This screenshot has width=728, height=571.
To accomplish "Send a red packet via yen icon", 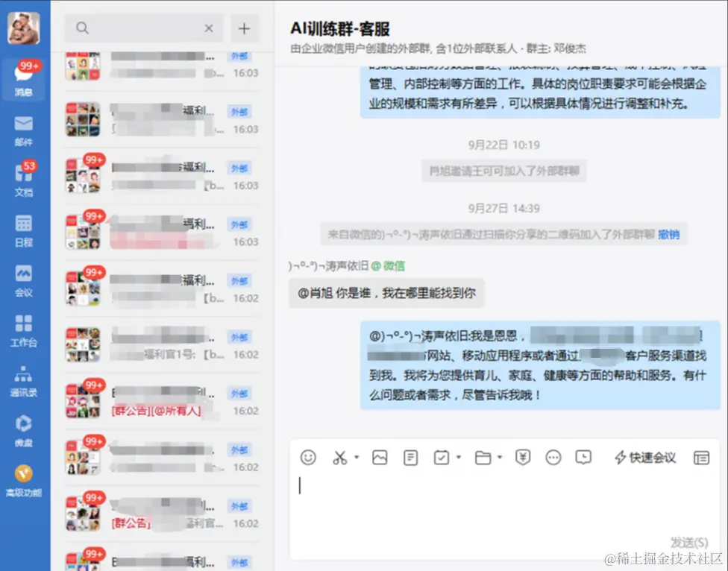I will [x=523, y=458].
